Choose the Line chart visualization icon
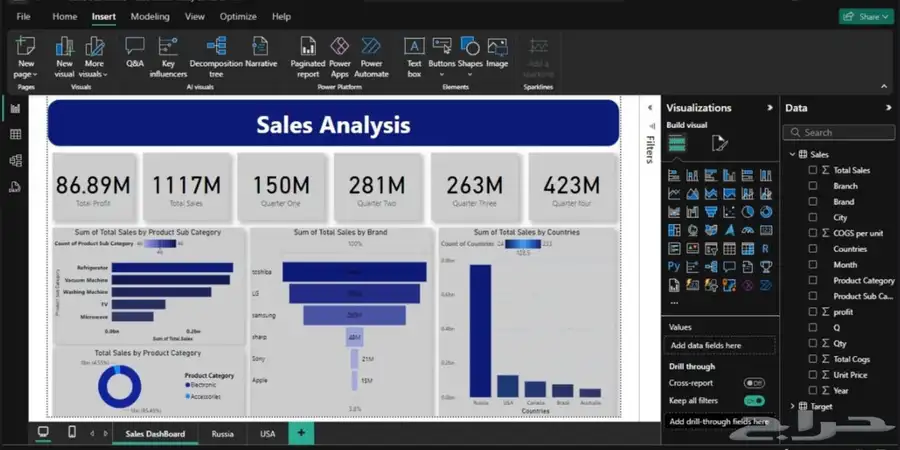 [x=674, y=193]
